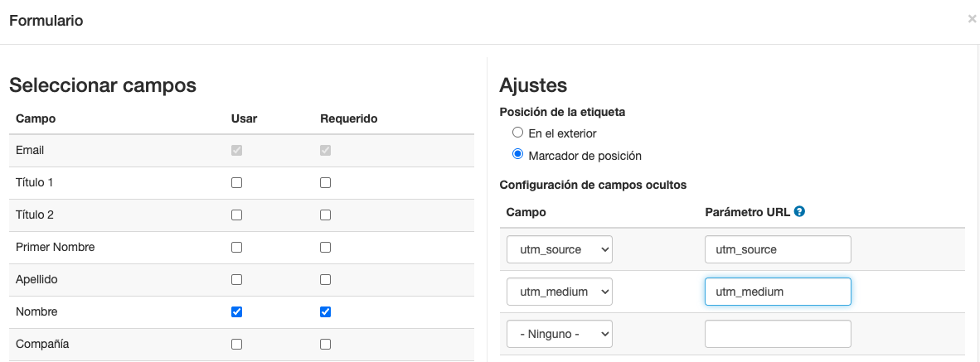Focus the utm_medium URL parameter input

click(778, 292)
